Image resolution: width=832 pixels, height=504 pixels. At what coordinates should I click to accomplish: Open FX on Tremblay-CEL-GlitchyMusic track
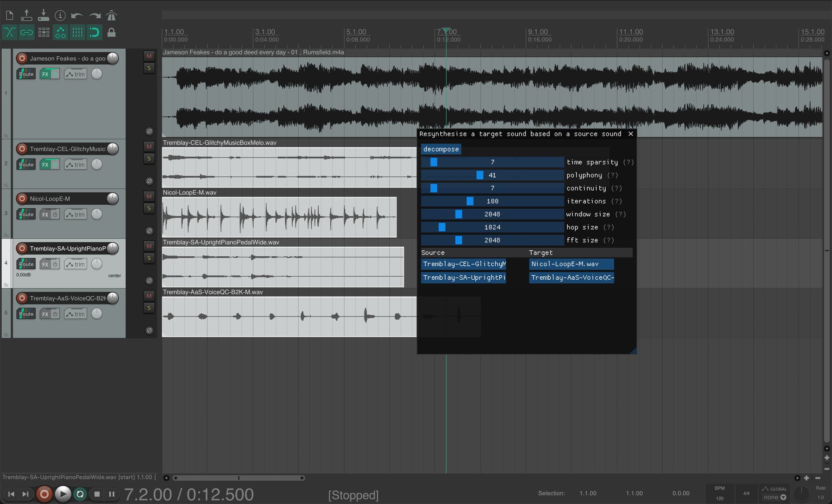pos(45,165)
